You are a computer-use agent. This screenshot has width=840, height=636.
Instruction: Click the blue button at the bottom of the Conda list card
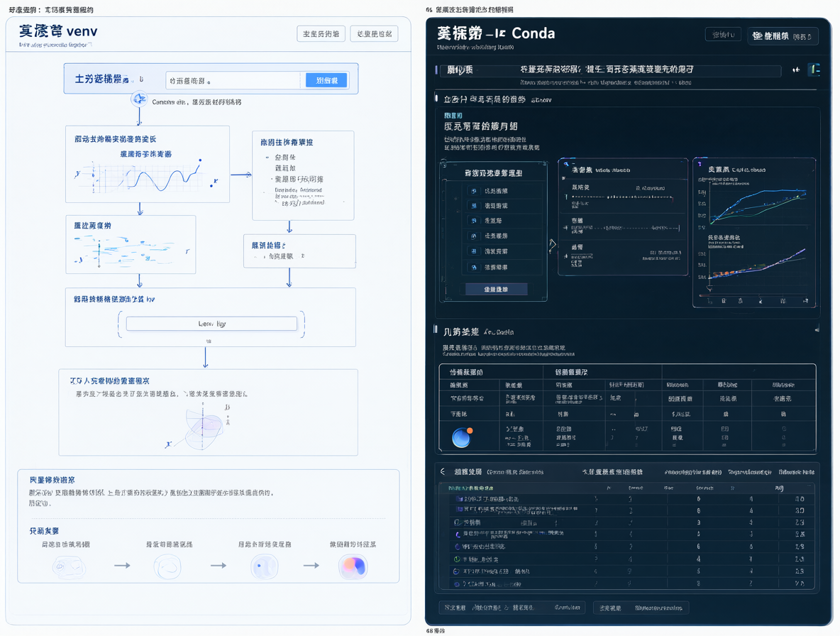(496, 290)
